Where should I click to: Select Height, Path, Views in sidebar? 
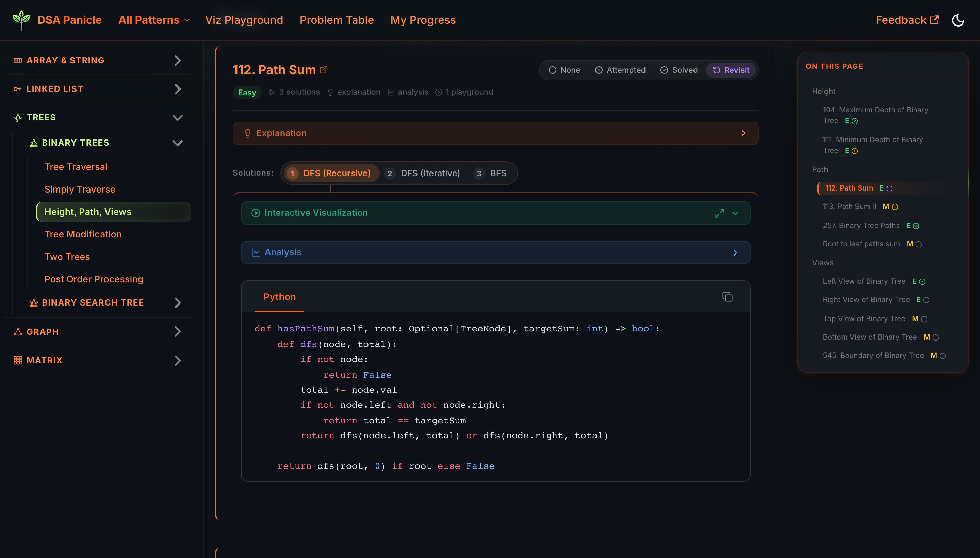[x=113, y=212]
